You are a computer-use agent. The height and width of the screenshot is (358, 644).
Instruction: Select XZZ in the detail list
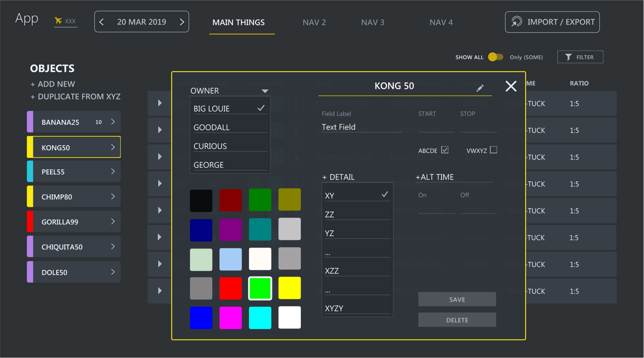pos(358,270)
